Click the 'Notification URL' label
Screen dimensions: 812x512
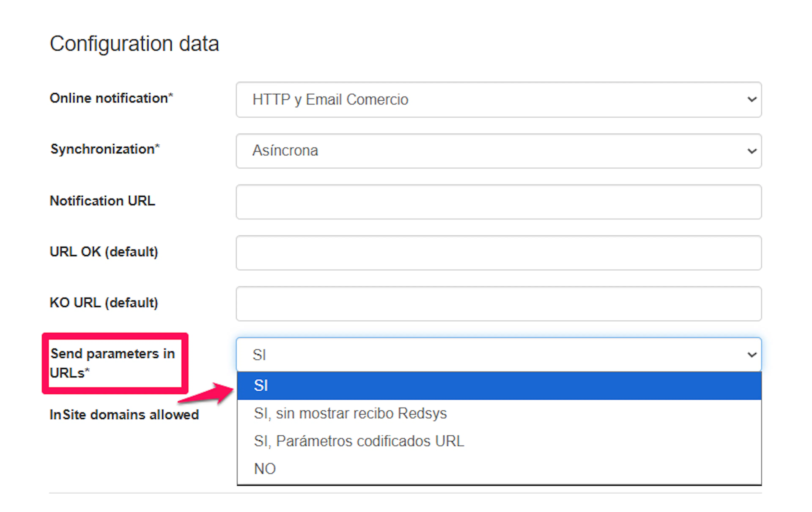pyautogui.click(x=103, y=201)
